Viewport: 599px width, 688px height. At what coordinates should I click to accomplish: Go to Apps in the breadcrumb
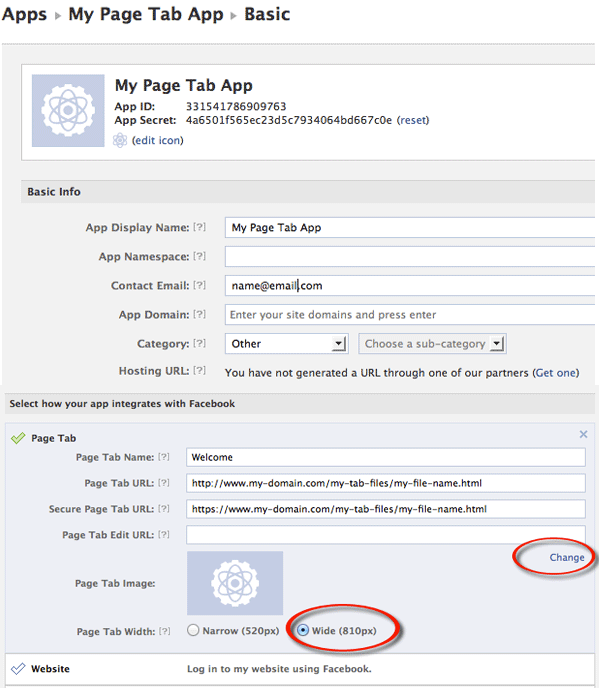(x=24, y=14)
